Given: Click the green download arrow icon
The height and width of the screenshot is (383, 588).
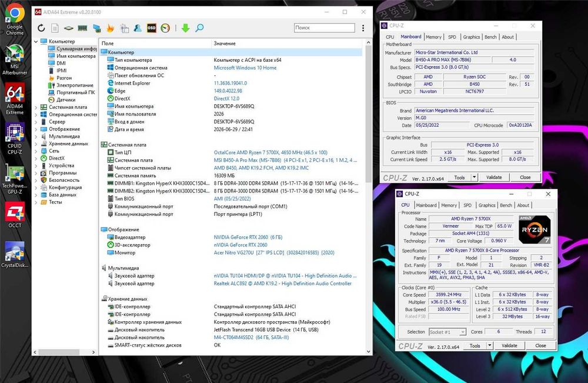Looking at the screenshot, I should click(x=186, y=28).
